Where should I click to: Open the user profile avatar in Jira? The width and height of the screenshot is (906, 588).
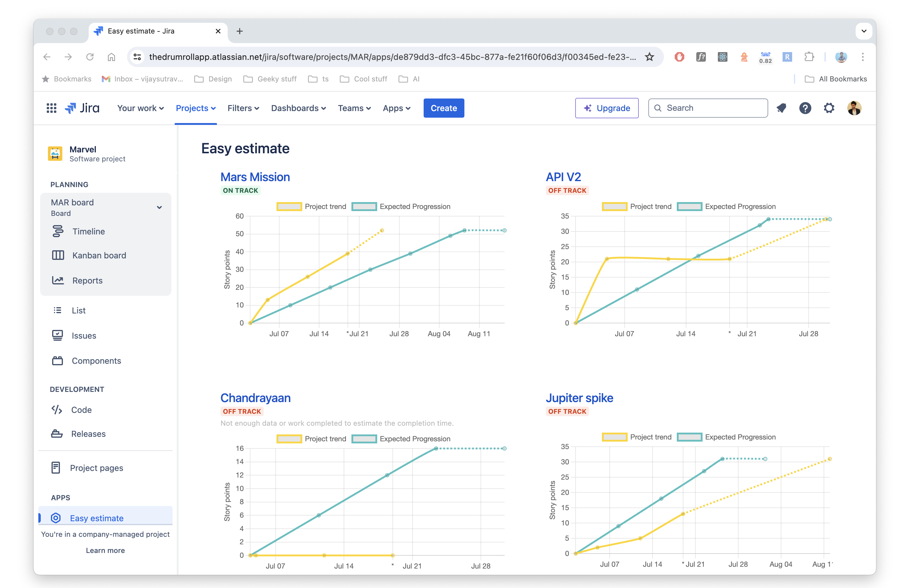854,108
